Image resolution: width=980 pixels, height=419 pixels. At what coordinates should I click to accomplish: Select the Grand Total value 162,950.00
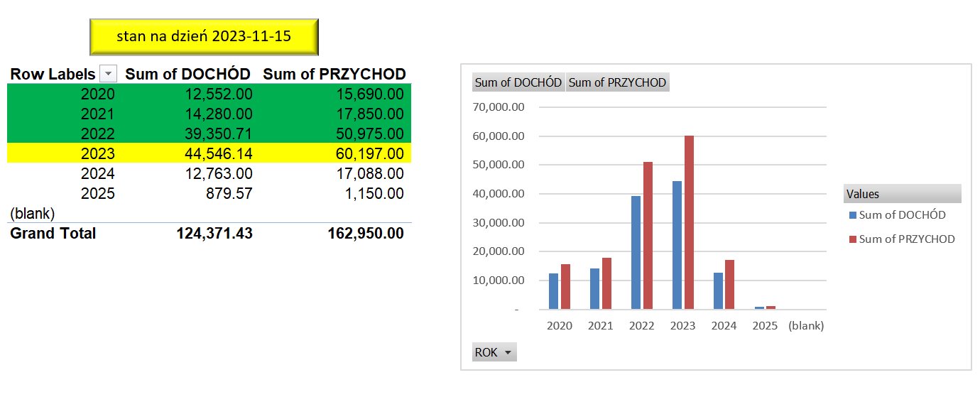(x=363, y=233)
